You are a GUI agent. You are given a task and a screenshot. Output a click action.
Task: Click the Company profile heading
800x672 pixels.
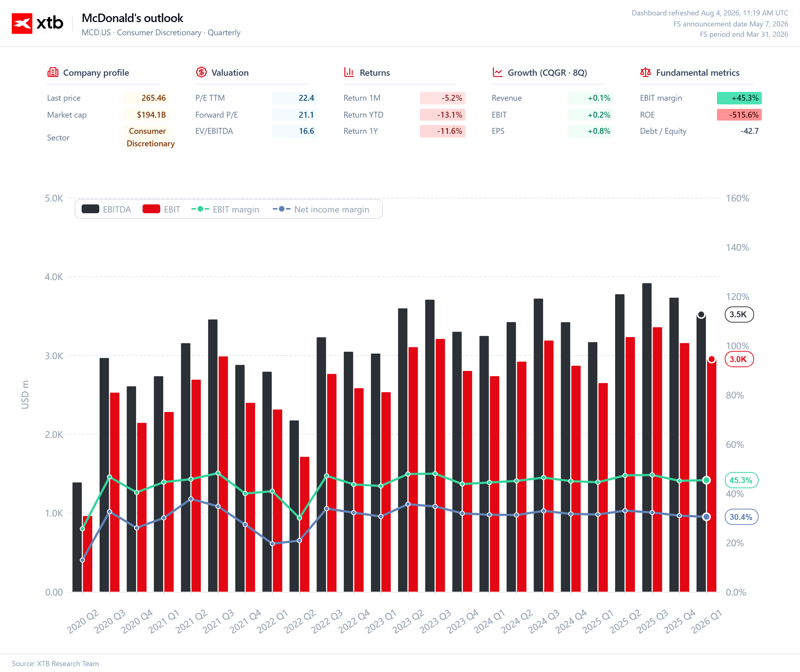(x=96, y=73)
